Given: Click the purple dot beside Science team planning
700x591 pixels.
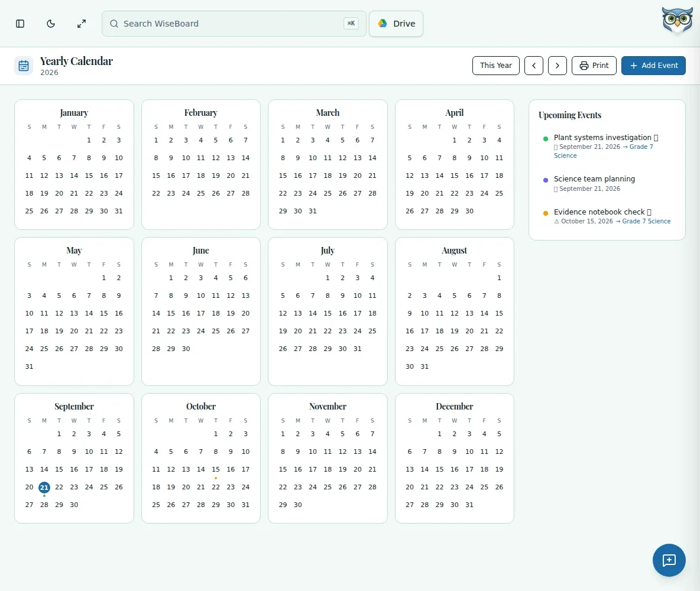Looking at the screenshot, I should [546, 180].
